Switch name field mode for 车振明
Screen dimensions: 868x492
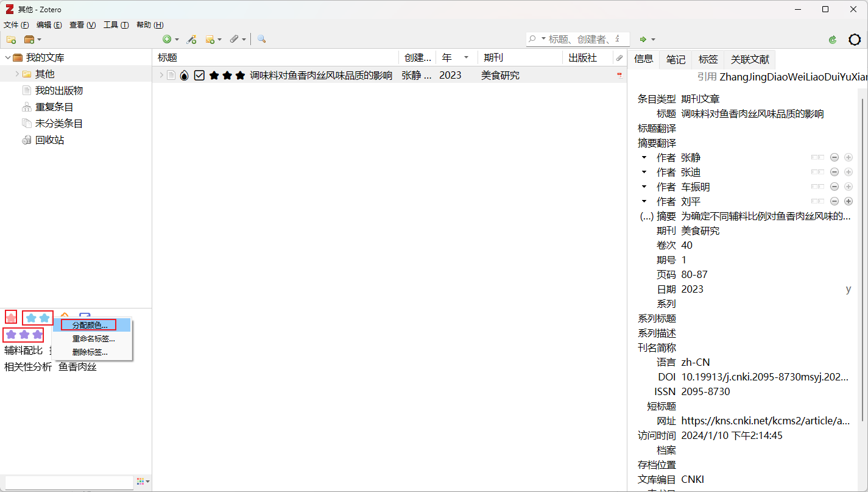(817, 187)
